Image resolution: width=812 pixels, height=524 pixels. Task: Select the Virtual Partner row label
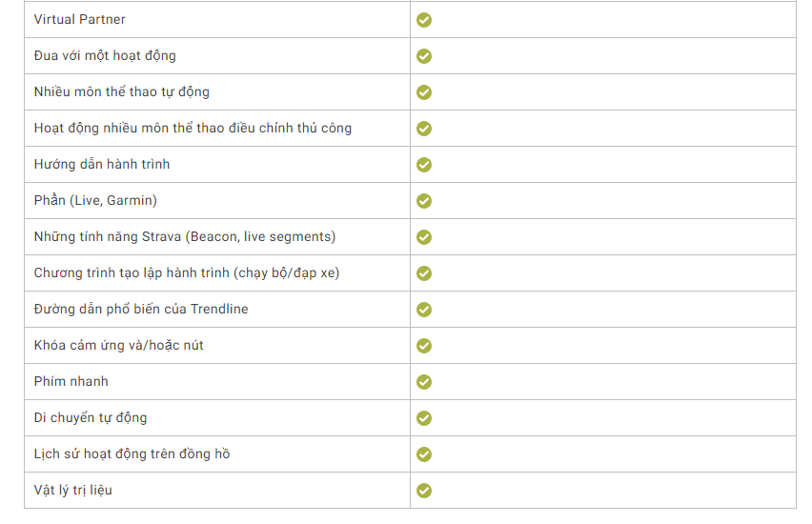(80, 19)
